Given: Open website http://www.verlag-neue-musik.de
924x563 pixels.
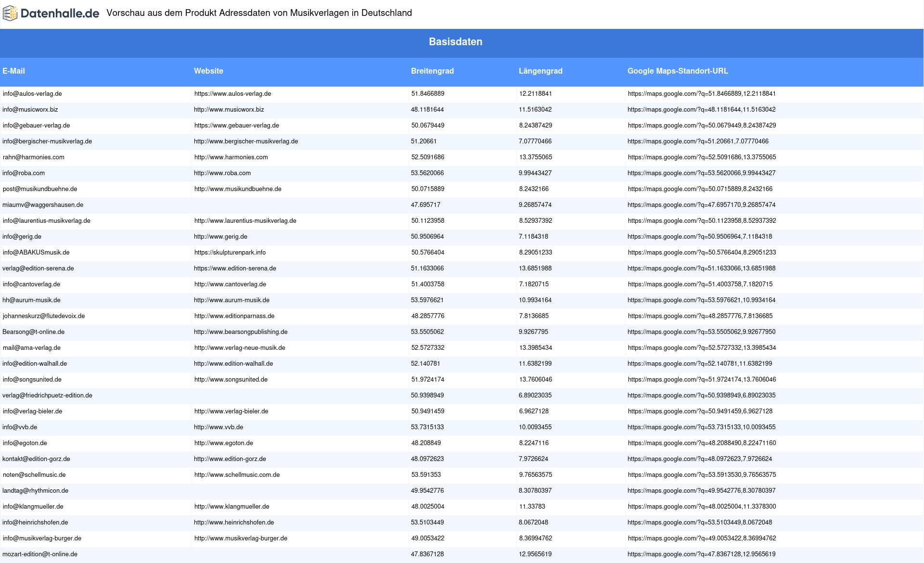Looking at the screenshot, I should pos(240,348).
